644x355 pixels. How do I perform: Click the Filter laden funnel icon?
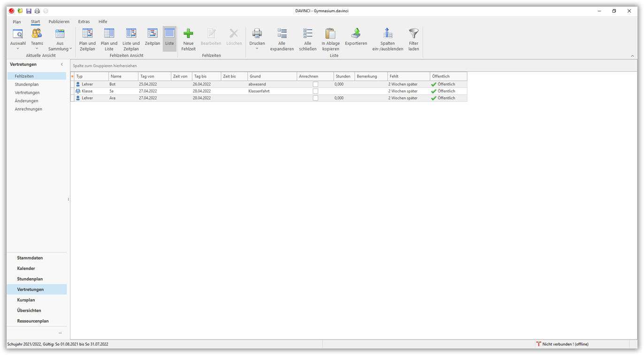pos(414,34)
